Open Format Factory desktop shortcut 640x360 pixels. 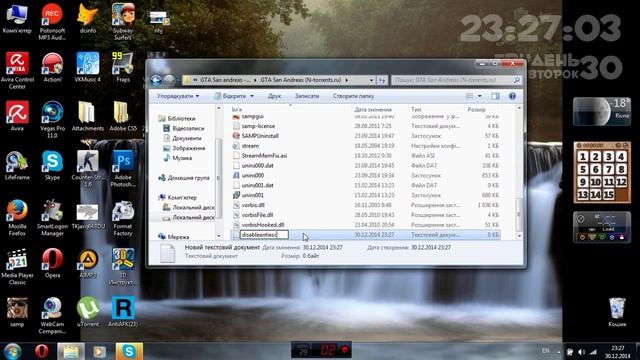[122, 218]
